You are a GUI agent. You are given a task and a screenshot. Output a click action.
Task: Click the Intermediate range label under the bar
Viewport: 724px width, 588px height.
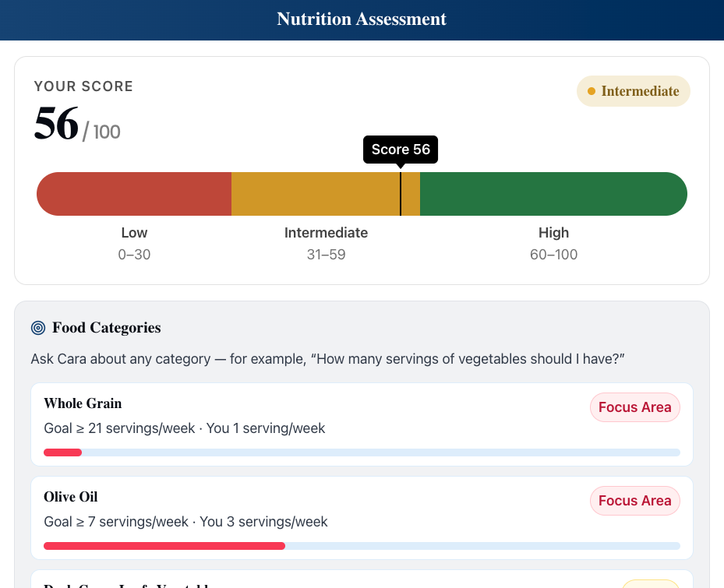click(x=326, y=233)
